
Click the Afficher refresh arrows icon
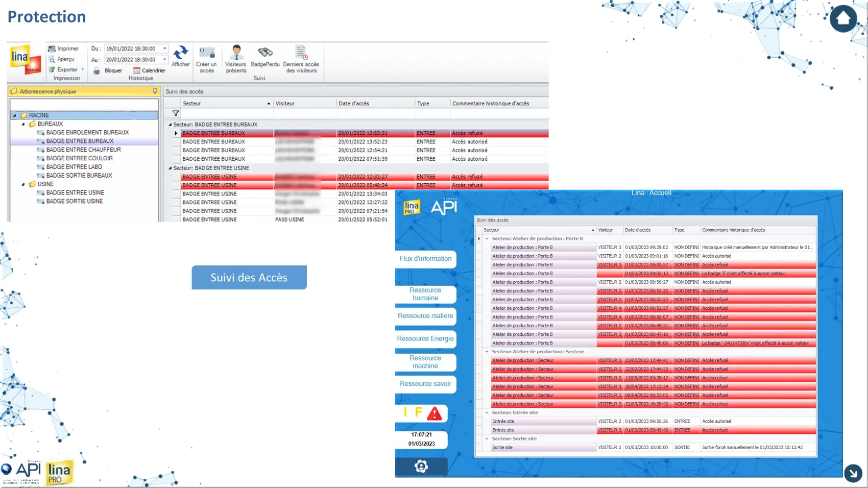(180, 53)
